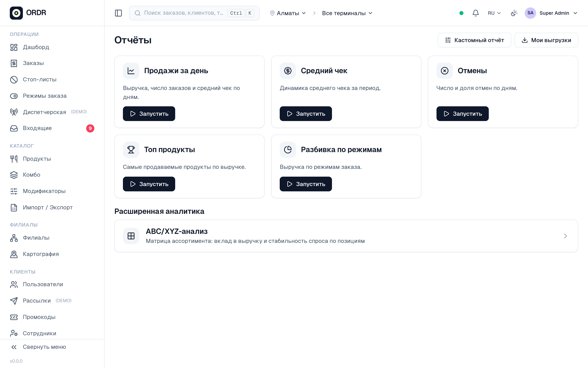Run the Отмены report
This screenshot has width=588, height=368.
(462, 114)
